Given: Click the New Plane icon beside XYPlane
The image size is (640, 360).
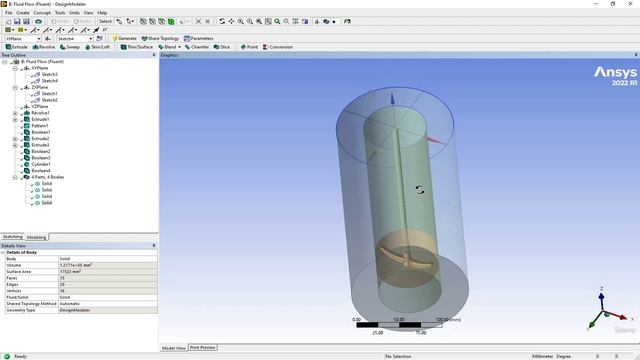Looking at the screenshot, I should (x=48, y=38).
